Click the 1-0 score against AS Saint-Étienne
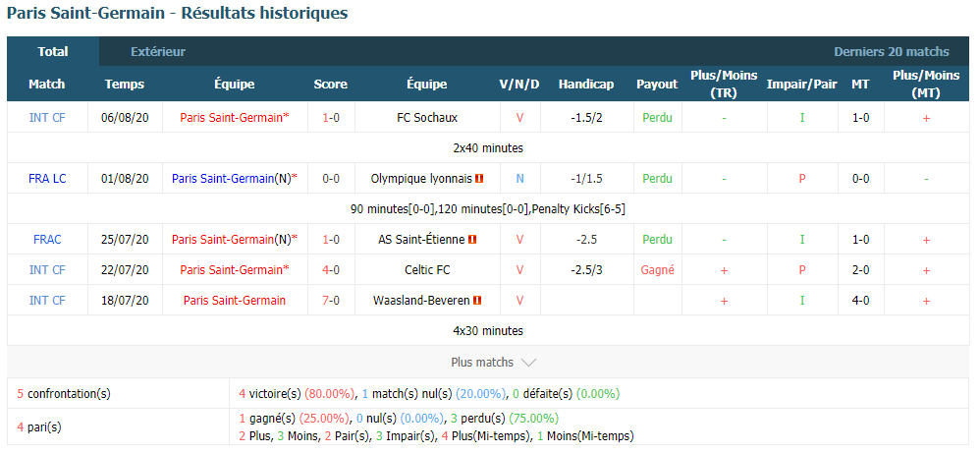980x454 pixels. tap(331, 240)
